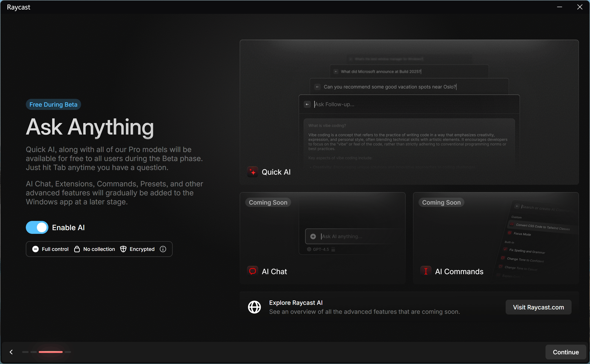Click the No collection lock icon
590x364 pixels.
tap(77, 249)
